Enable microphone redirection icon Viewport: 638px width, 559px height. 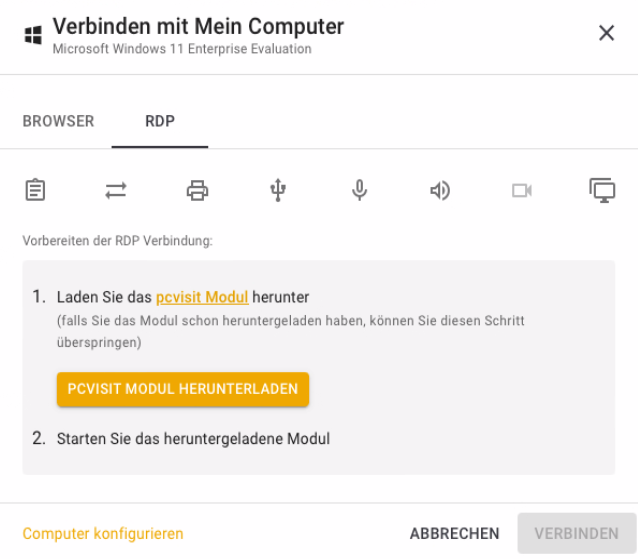click(x=360, y=190)
